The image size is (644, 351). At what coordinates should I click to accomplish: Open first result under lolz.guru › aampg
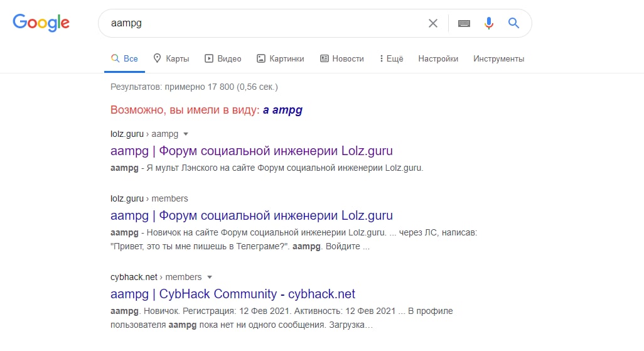[x=251, y=151]
